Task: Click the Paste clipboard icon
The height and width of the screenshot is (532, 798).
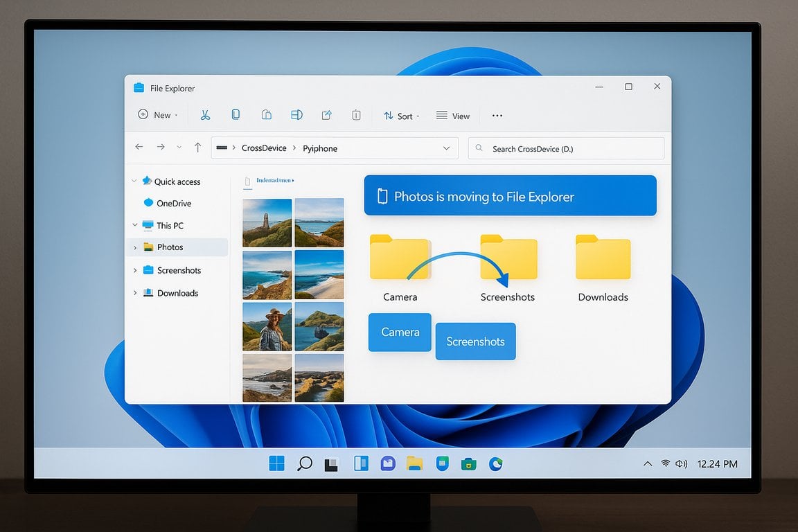Action: (266, 114)
